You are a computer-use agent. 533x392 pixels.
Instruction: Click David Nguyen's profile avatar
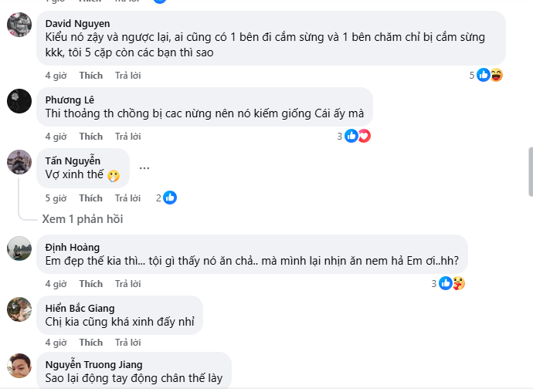click(19, 25)
